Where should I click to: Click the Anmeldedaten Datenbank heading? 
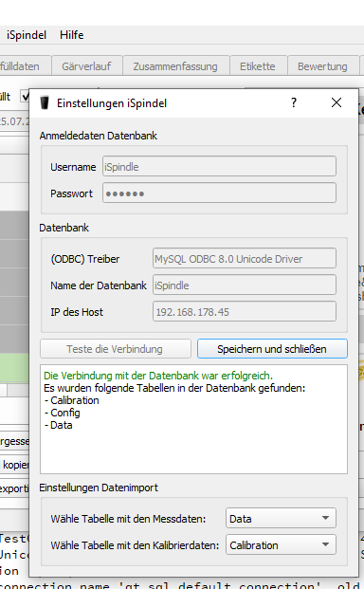coord(99,136)
